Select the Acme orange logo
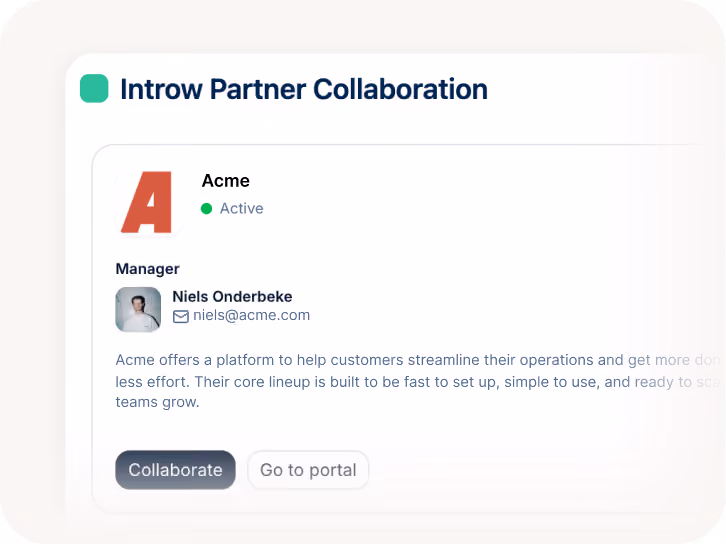 [x=147, y=202]
